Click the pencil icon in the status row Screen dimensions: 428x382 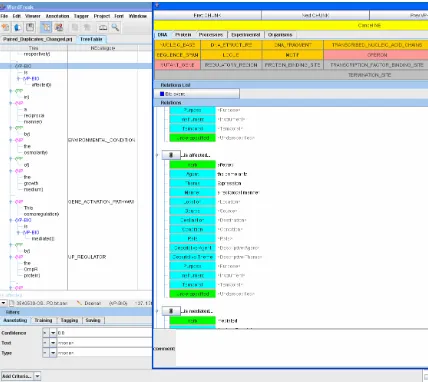point(79,303)
